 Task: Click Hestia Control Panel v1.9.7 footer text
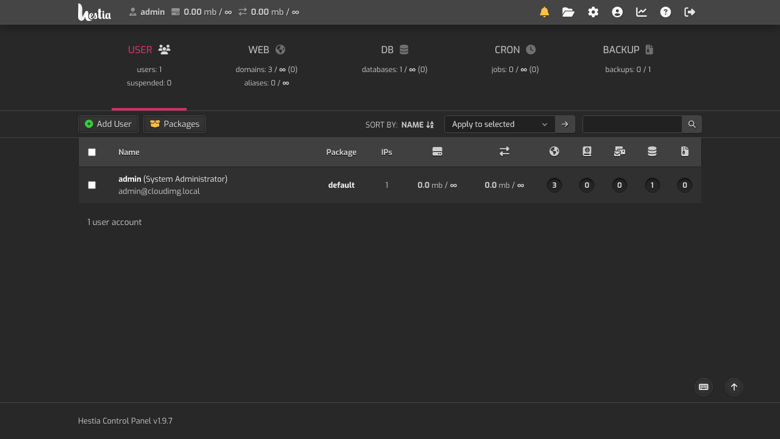(x=125, y=421)
